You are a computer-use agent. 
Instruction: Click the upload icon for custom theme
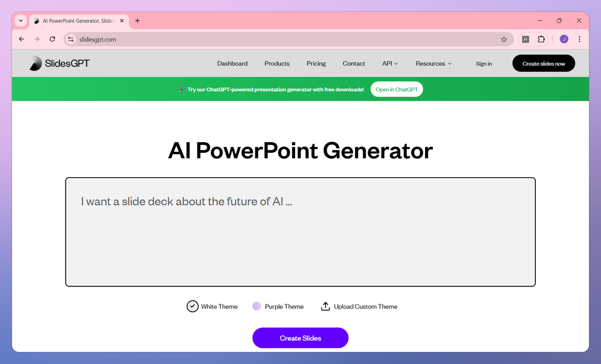tap(326, 306)
